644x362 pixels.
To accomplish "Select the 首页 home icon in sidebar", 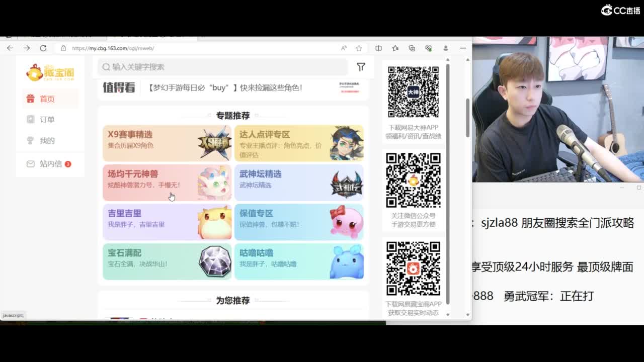I will tap(30, 98).
